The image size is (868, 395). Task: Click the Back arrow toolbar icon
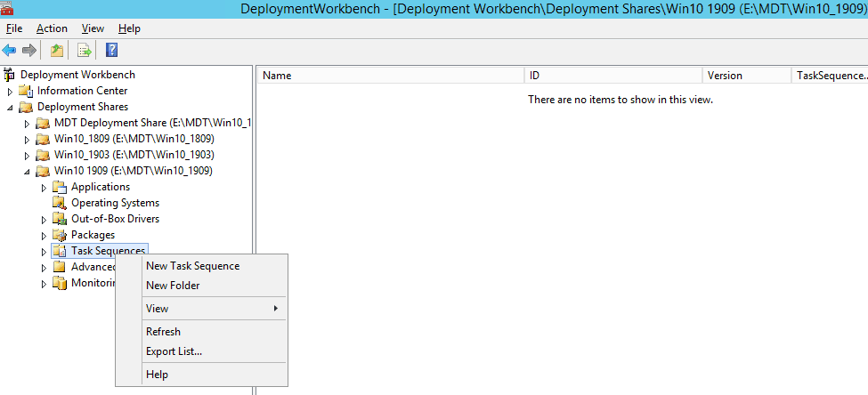click(9, 51)
